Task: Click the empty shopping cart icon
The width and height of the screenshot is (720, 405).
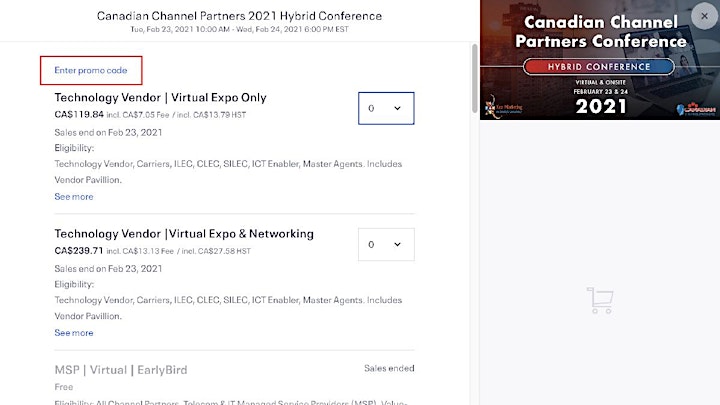Action: [600, 300]
